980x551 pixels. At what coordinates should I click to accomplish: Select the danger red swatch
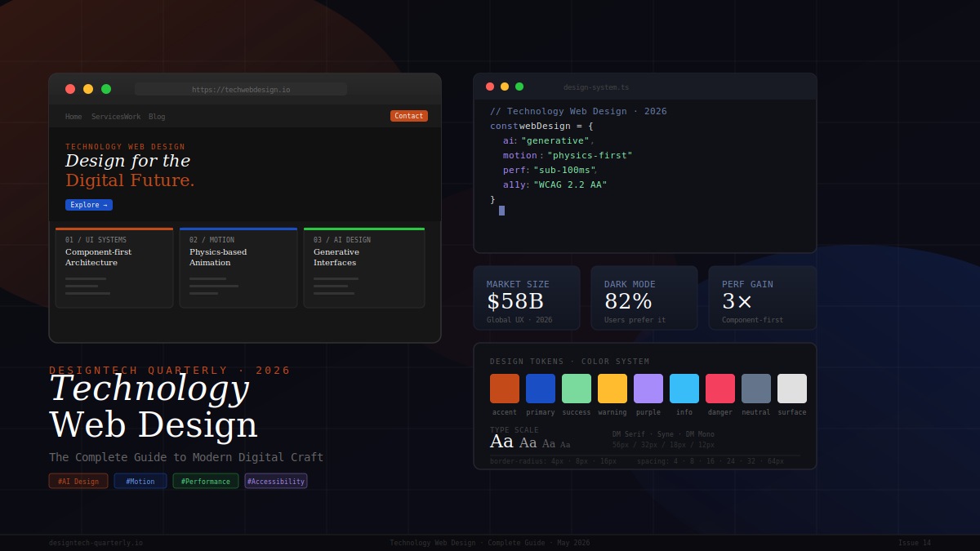pyautogui.click(x=720, y=389)
